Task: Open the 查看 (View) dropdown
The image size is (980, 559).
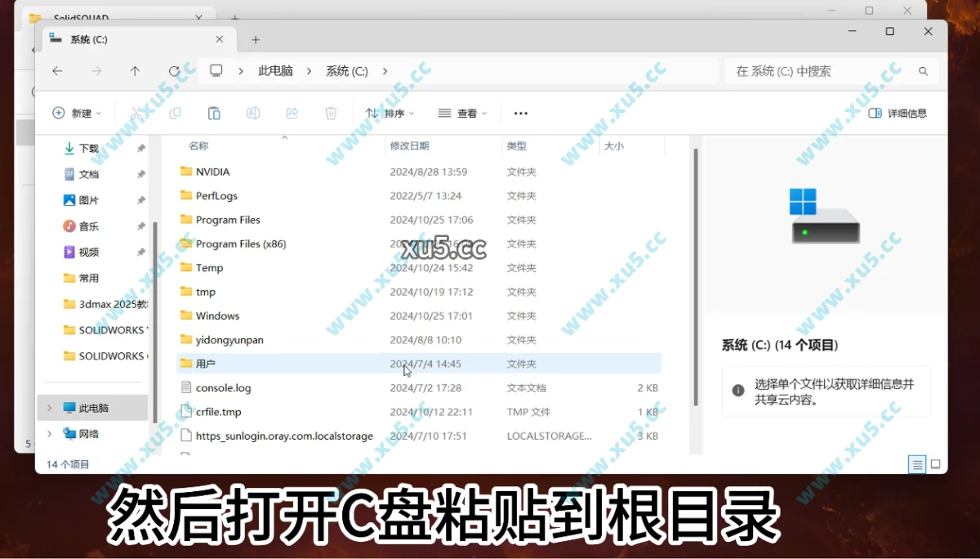Action: point(462,113)
